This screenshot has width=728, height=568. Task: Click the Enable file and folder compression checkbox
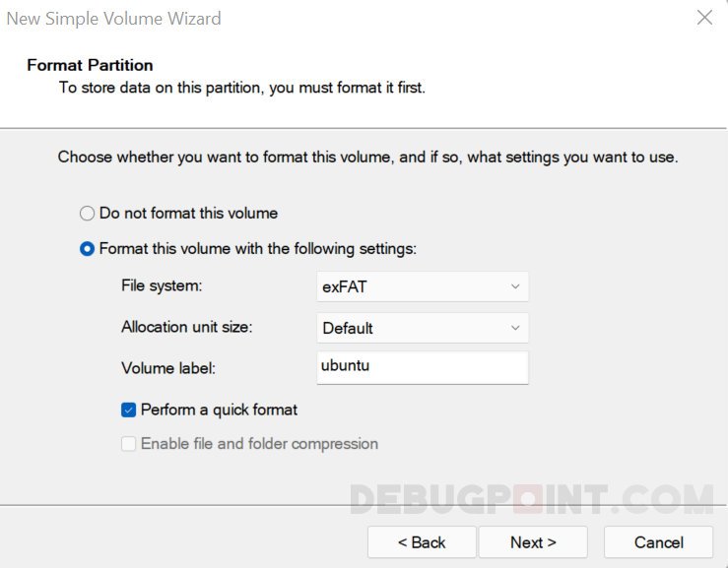click(129, 444)
